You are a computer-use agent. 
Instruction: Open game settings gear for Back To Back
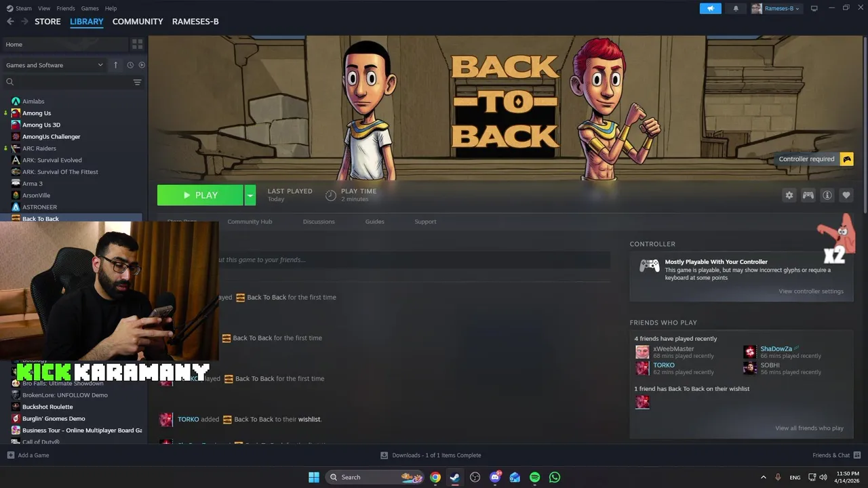(x=789, y=195)
